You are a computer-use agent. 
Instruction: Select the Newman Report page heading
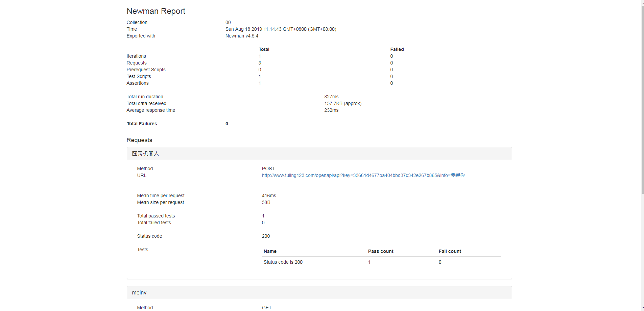(156, 11)
